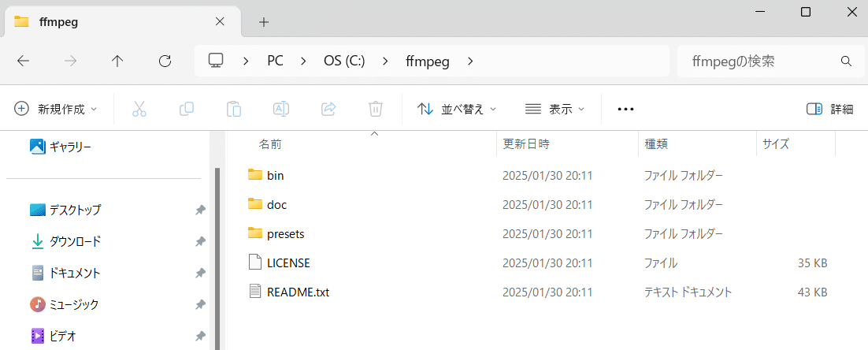Maximize the File Explorer window
868x350 pixels.
(x=806, y=12)
